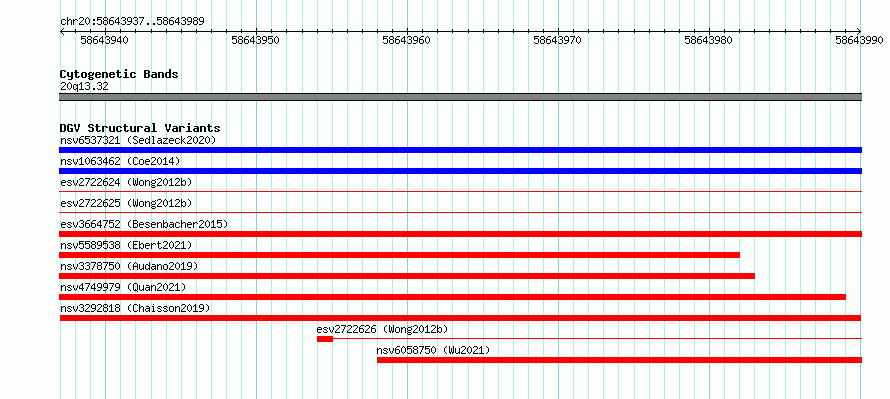
Task: Click the gray 20q13.32 cytogenetic band bar
Action: [460, 97]
